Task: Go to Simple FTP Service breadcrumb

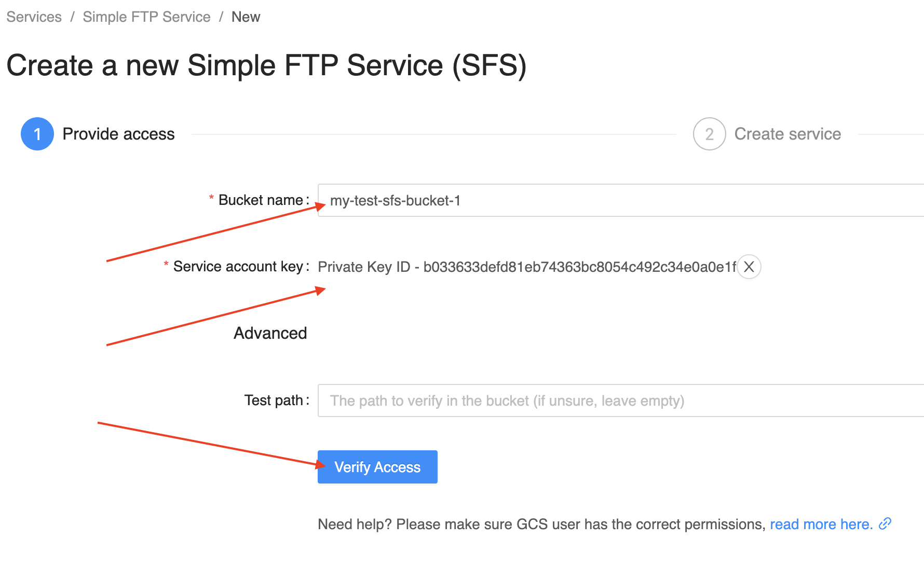Action: 146,17
